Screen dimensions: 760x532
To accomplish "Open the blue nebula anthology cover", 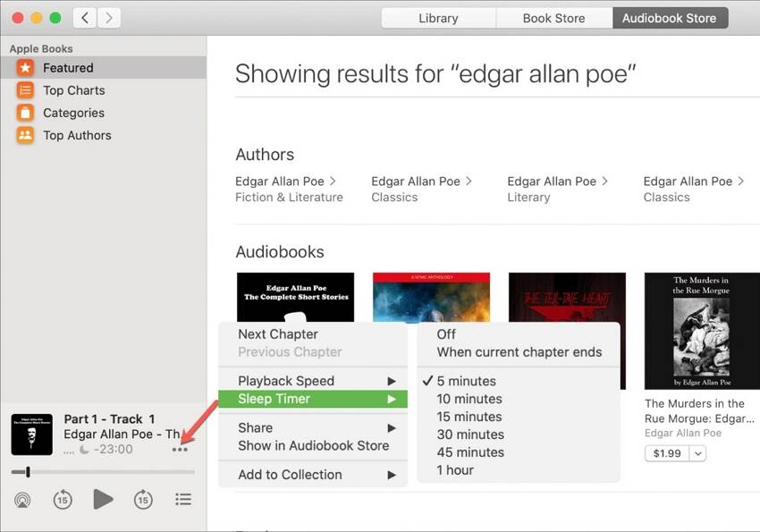I will click(431, 297).
